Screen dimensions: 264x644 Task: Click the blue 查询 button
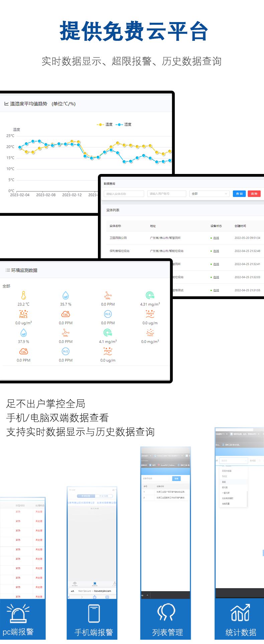click(x=239, y=194)
